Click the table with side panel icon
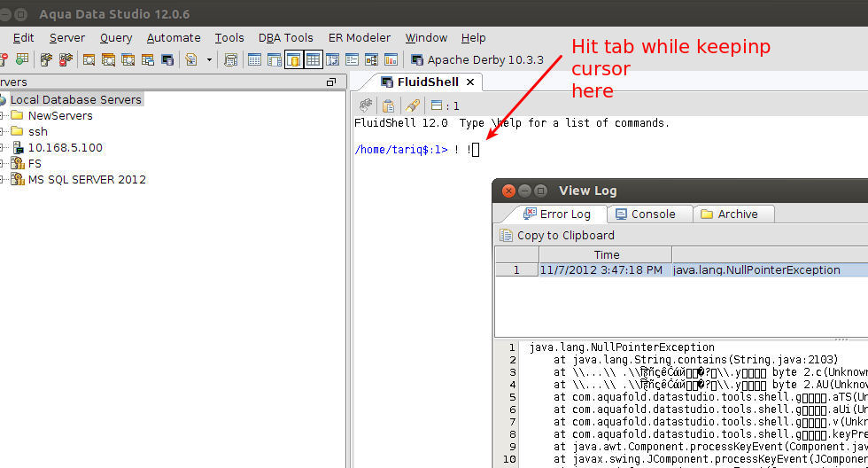Viewport: 868px width, 468px height. click(x=274, y=59)
